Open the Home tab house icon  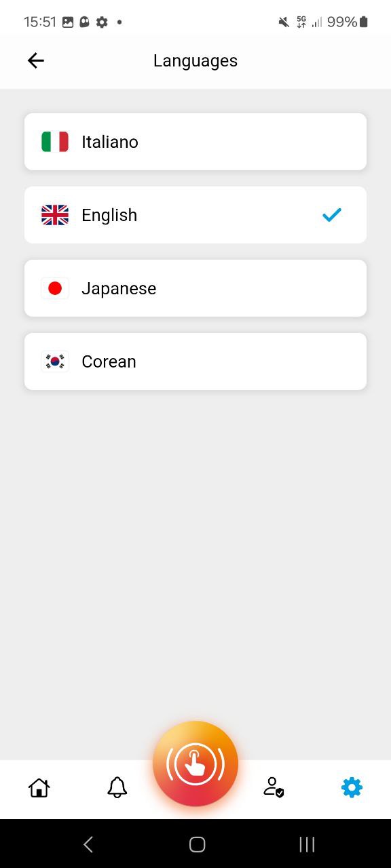point(39,787)
